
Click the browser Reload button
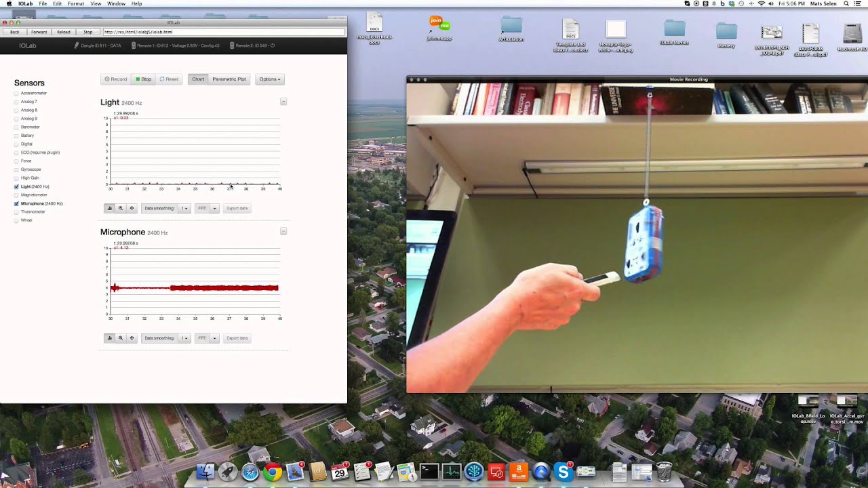[64, 32]
